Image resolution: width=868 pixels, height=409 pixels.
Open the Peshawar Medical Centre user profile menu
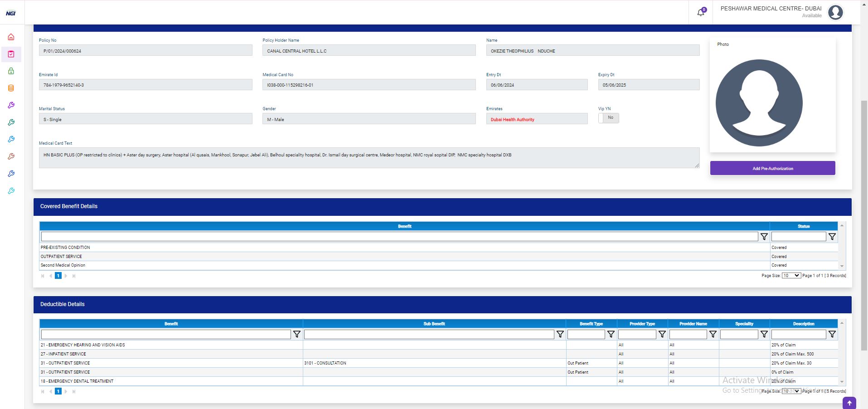835,12
